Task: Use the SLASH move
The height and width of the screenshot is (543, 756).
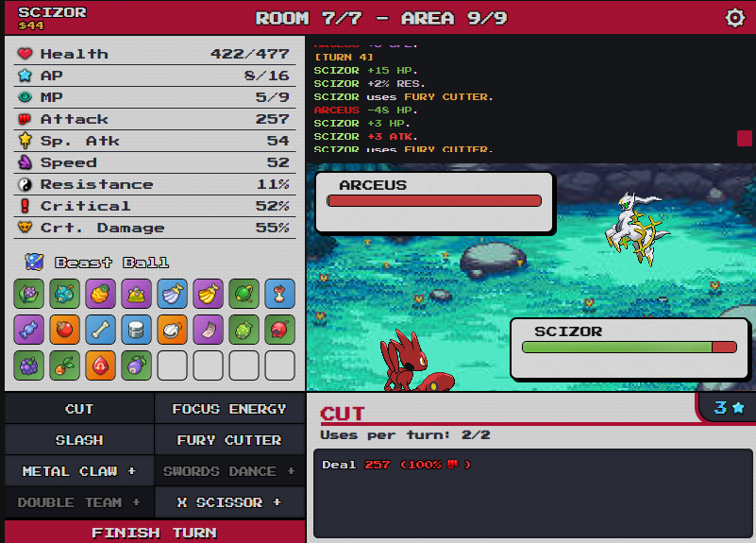Action: pyautogui.click(x=79, y=440)
